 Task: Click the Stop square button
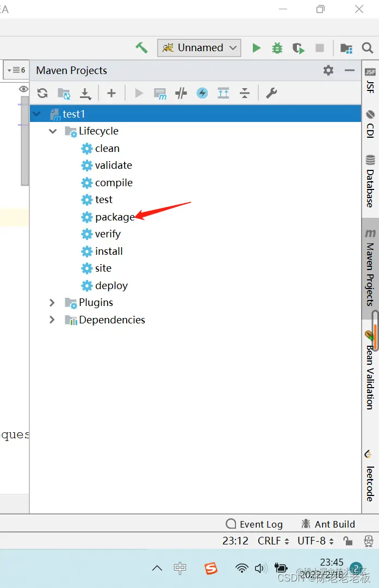tap(319, 48)
